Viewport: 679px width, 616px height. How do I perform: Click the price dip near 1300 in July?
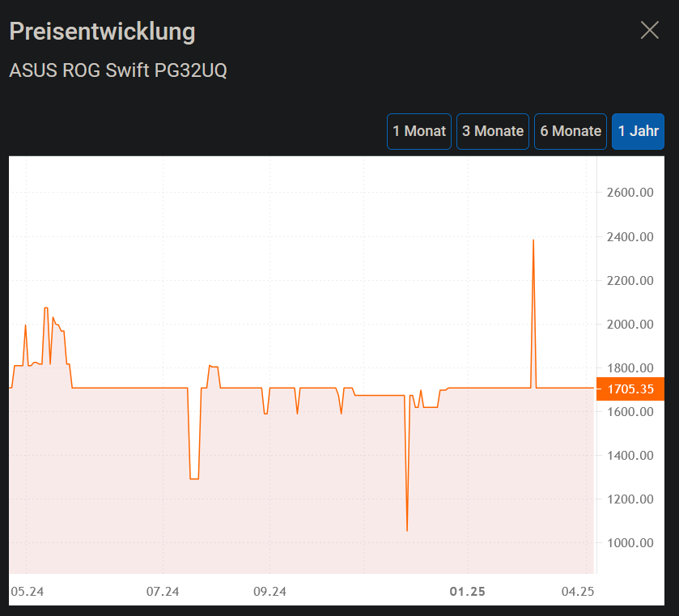coord(194,478)
